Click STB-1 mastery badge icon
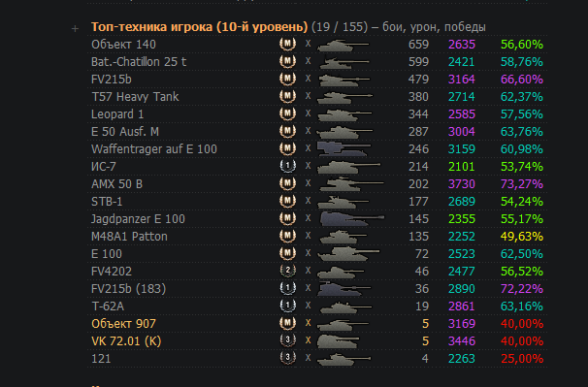 (x=287, y=201)
